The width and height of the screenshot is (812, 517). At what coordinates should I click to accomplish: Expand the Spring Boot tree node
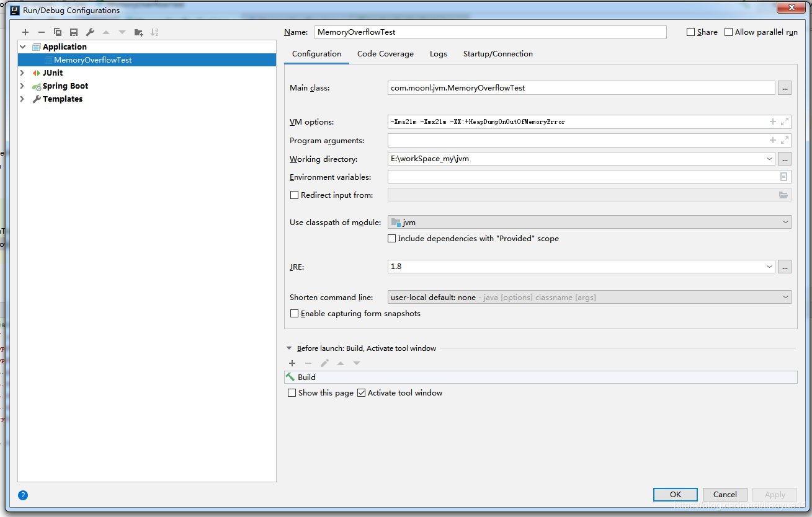click(x=23, y=86)
